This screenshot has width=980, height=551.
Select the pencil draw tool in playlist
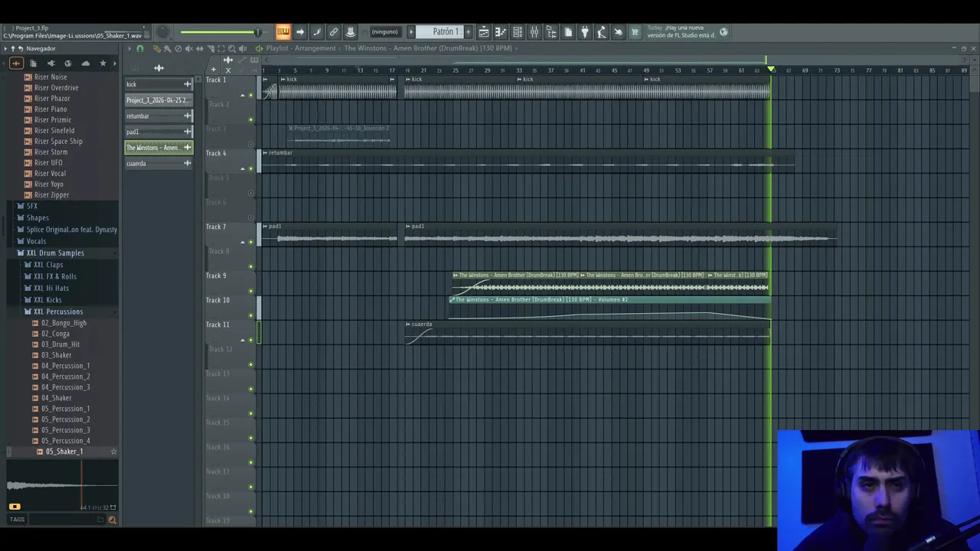point(156,48)
